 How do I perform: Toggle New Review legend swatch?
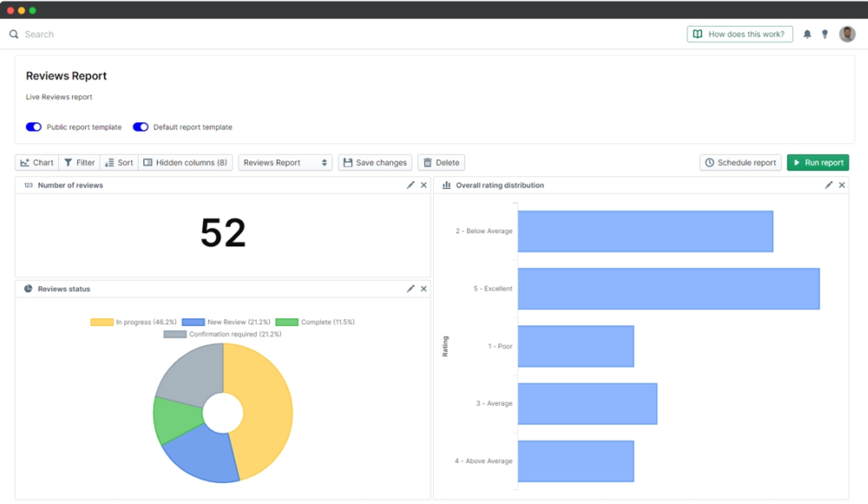tap(194, 322)
